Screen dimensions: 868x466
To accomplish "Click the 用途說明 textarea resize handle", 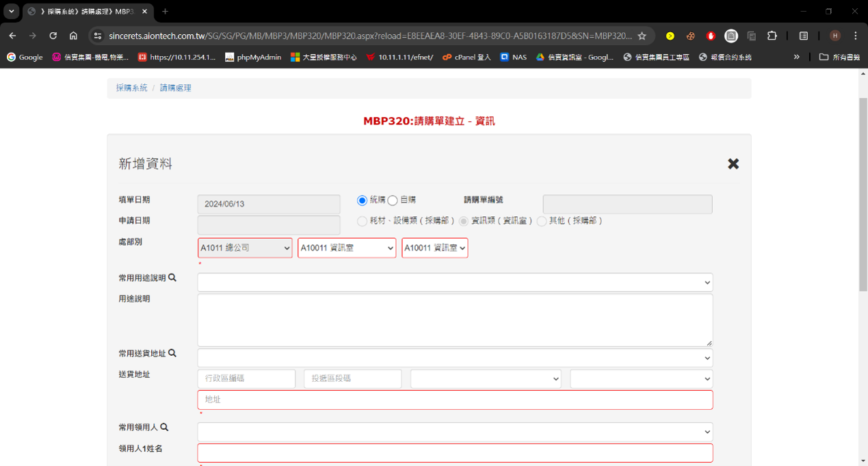I will coord(709,342).
